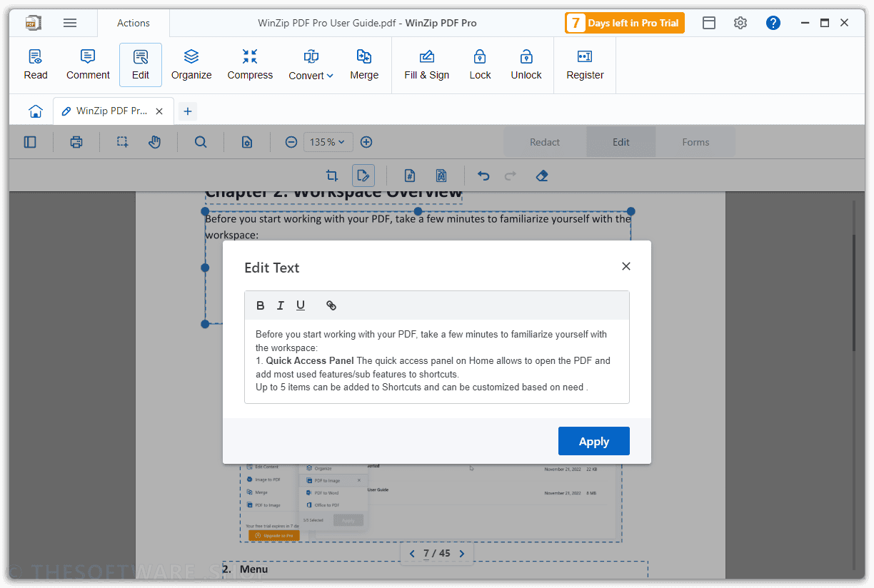Add a new tab with the plus button
This screenshot has height=588, width=874.
tap(188, 111)
